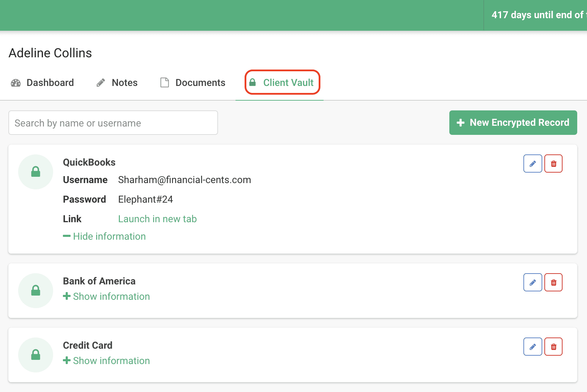Edit the QuickBooks record with pencil icon

coord(532,164)
